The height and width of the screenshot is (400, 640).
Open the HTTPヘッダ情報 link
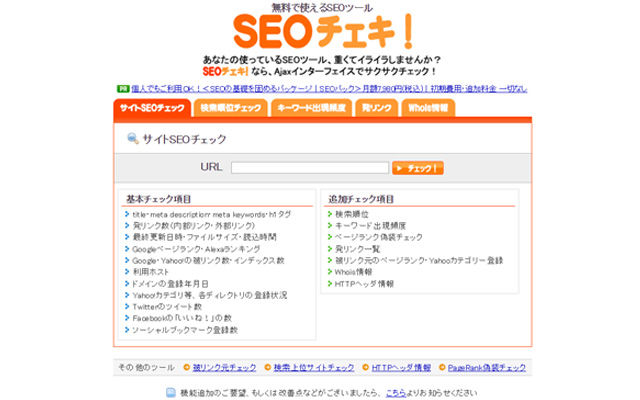(401, 368)
